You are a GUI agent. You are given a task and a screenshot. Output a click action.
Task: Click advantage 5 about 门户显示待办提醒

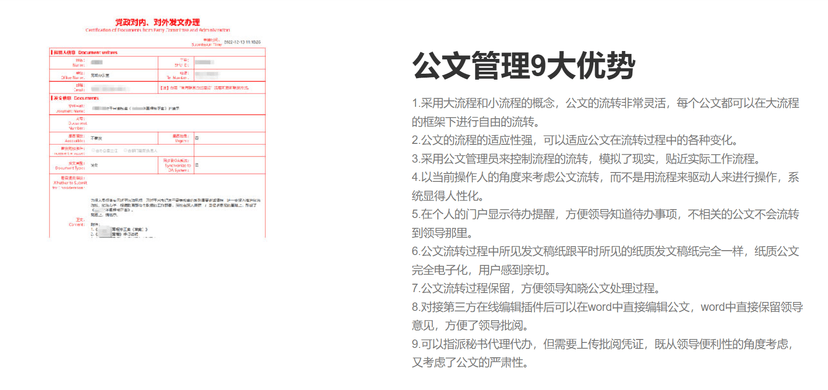605,223
